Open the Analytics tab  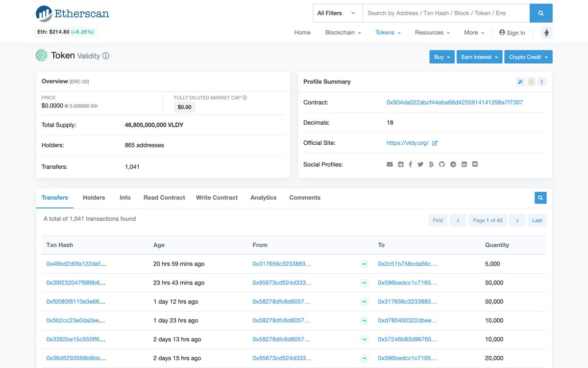[x=264, y=198]
